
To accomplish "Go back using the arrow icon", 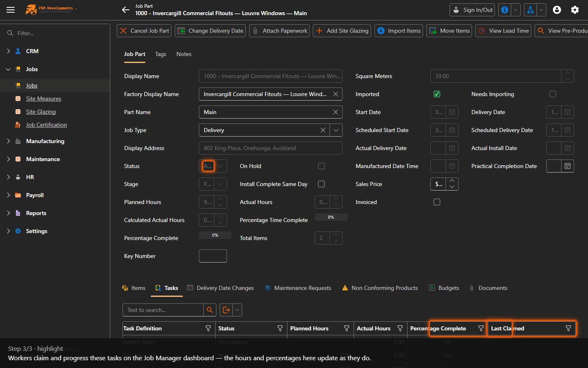I will pyautogui.click(x=126, y=10).
